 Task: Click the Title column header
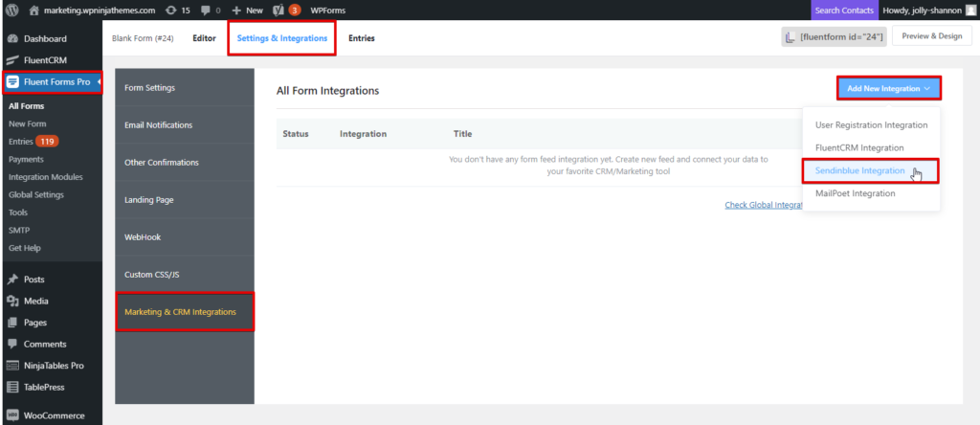(x=462, y=134)
